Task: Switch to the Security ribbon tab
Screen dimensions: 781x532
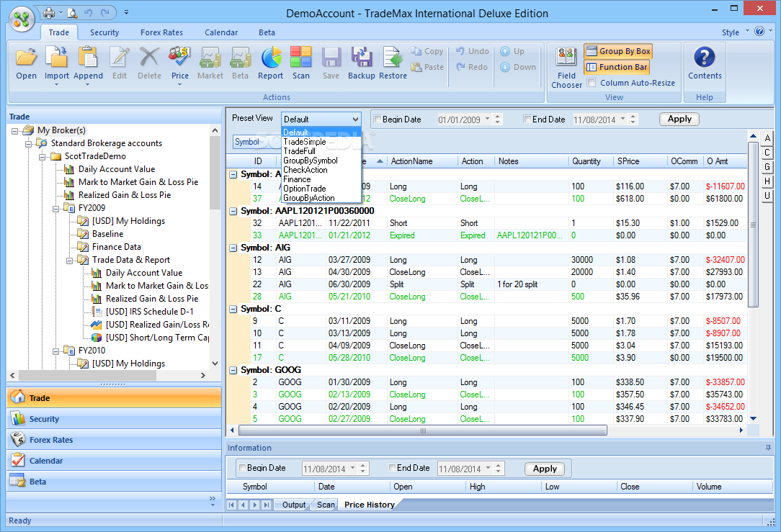Action: pyautogui.click(x=104, y=32)
